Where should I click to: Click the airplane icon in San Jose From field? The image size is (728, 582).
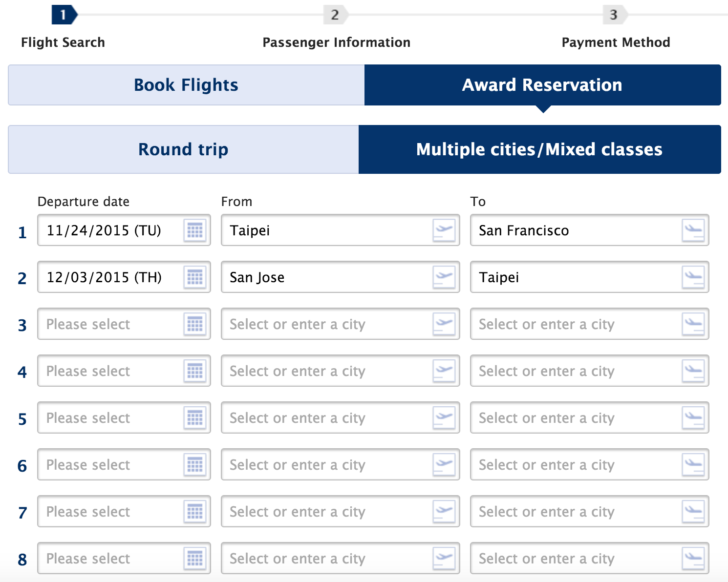[x=444, y=277]
